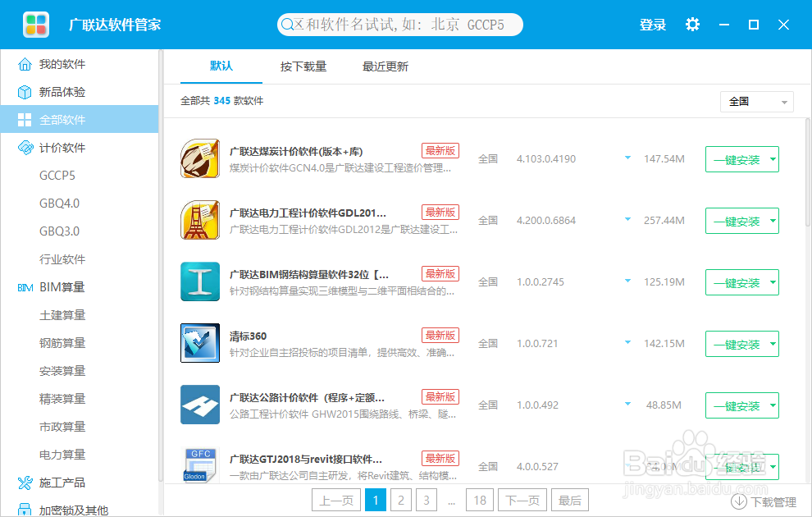Click the 电力工程计价软件 tower icon
812x517 pixels.
point(200,220)
